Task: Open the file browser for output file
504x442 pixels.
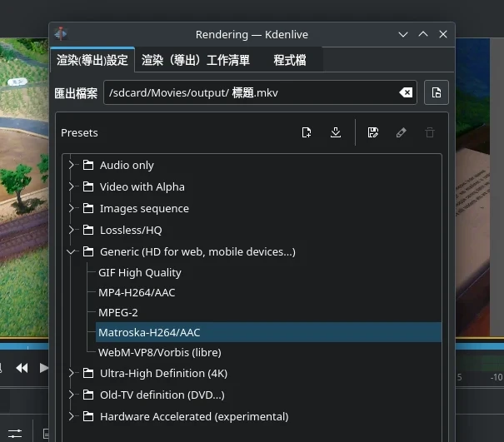Action: [x=437, y=92]
